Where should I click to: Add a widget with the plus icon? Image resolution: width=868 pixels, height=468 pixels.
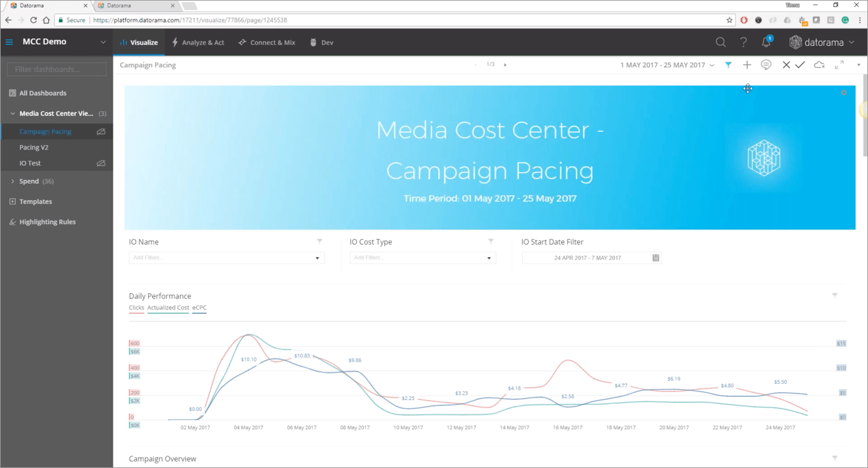(x=747, y=65)
